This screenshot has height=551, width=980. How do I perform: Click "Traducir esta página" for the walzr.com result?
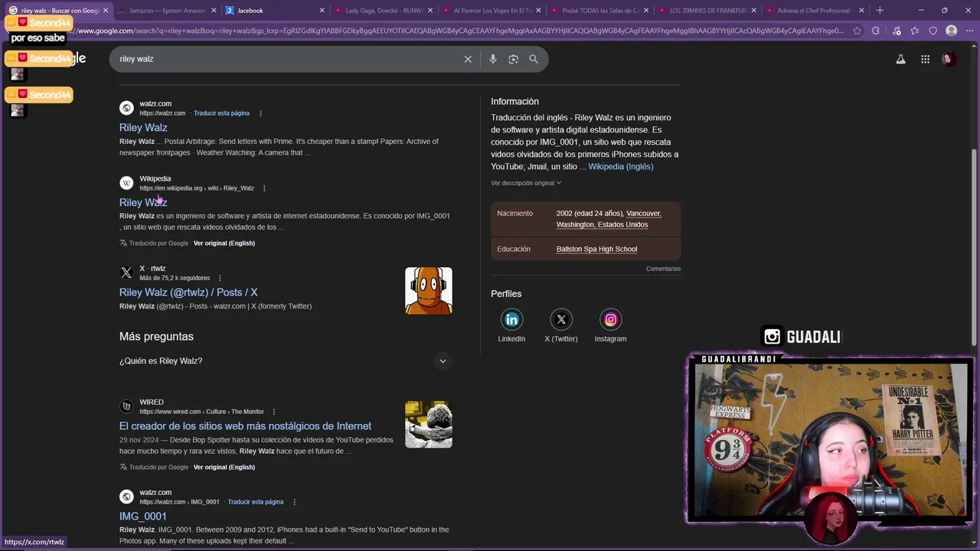[221, 113]
